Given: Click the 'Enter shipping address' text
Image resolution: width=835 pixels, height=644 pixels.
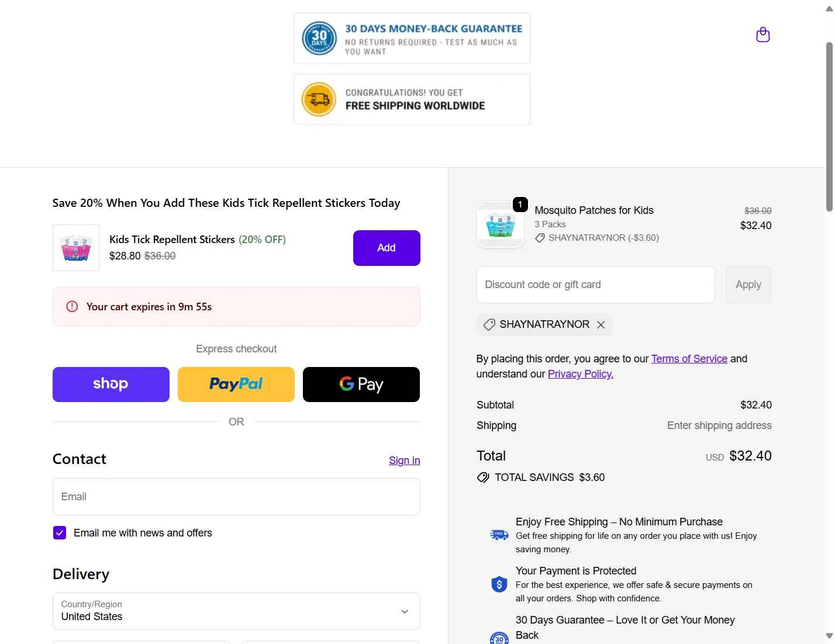Looking at the screenshot, I should coord(719,425).
